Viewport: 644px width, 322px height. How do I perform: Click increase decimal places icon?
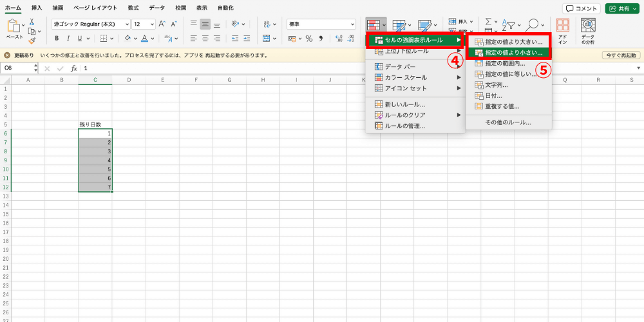coord(339,39)
